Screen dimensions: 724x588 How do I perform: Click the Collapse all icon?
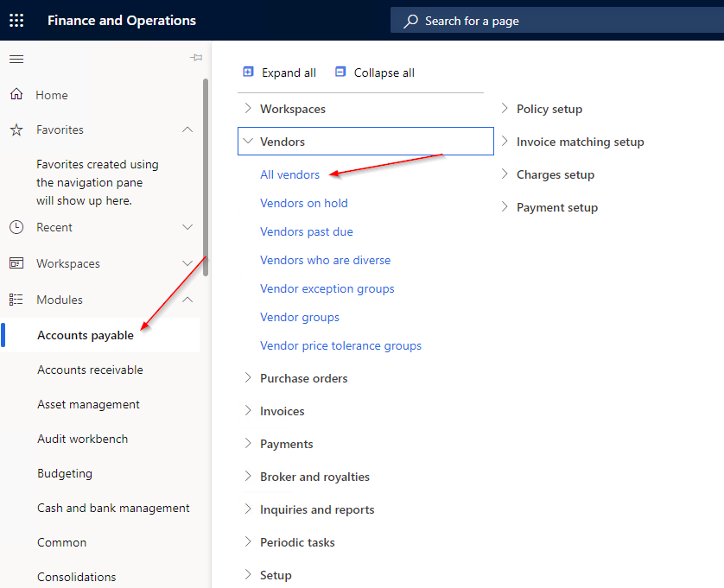tap(340, 73)
